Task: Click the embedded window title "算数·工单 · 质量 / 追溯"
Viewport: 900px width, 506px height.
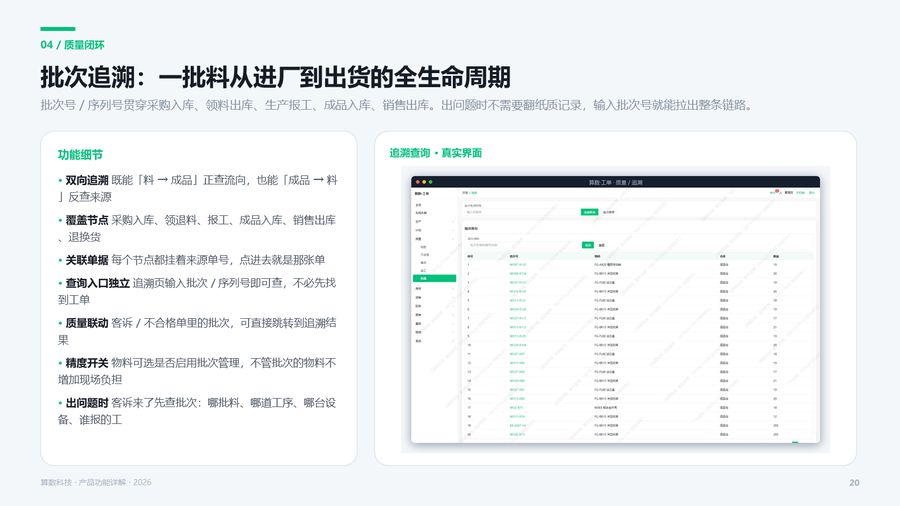Action: (x=615, y=182)
